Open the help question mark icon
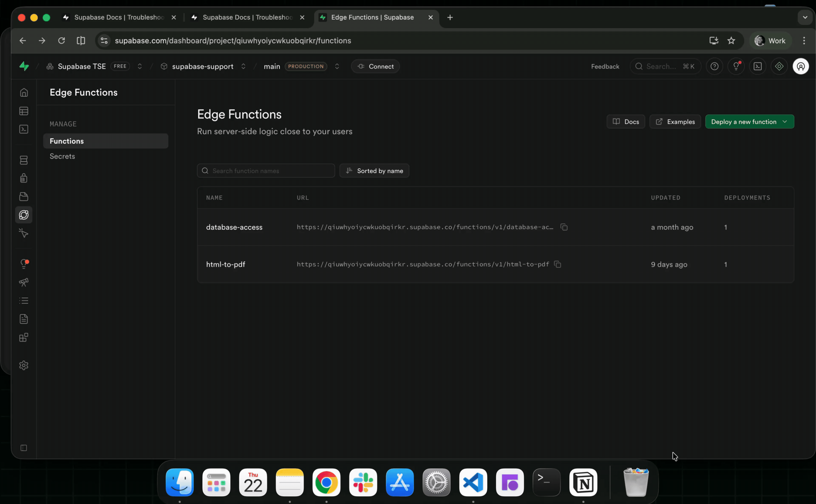This screenshot has width=816, height=504. [x=714, y=66]
